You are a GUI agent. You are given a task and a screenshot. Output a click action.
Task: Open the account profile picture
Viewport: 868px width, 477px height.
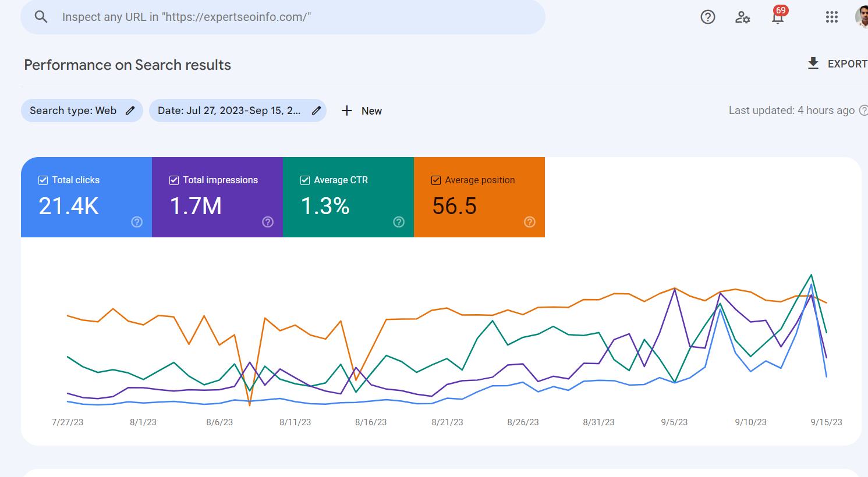pyautogui.click(x=862, y=17)
